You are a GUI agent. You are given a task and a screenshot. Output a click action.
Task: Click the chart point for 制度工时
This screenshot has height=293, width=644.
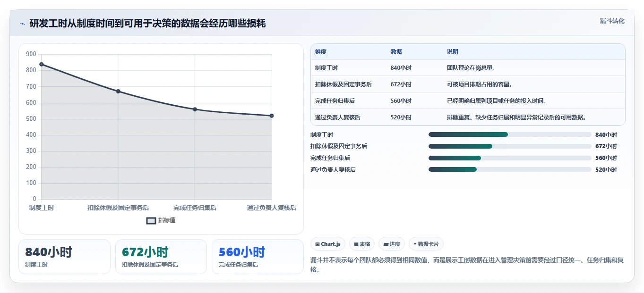point(42,64)
